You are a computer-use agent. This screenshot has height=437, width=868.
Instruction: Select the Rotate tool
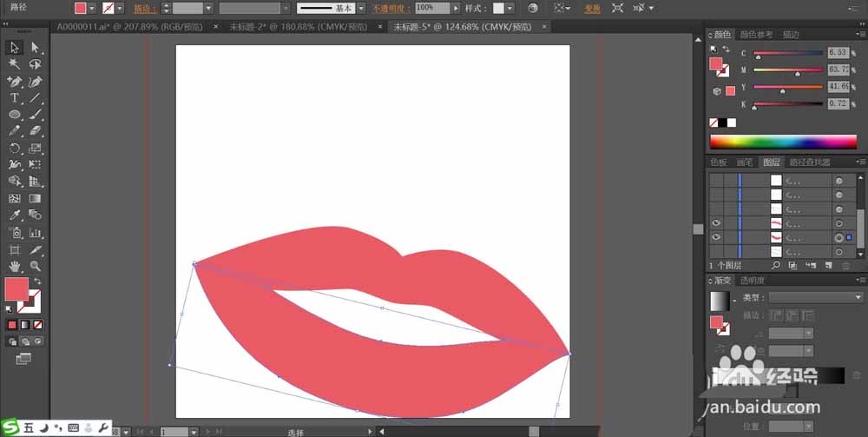pyautogui.click(x=15, y=148)
